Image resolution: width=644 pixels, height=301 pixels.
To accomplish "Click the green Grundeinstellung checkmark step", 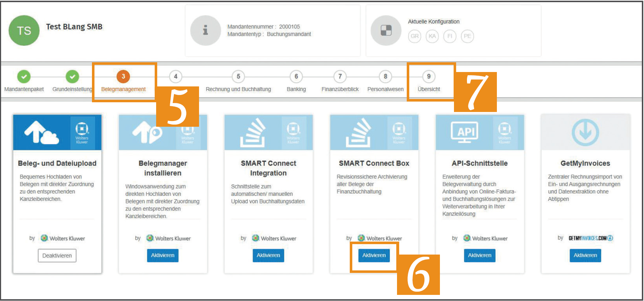I will point(72,76).
